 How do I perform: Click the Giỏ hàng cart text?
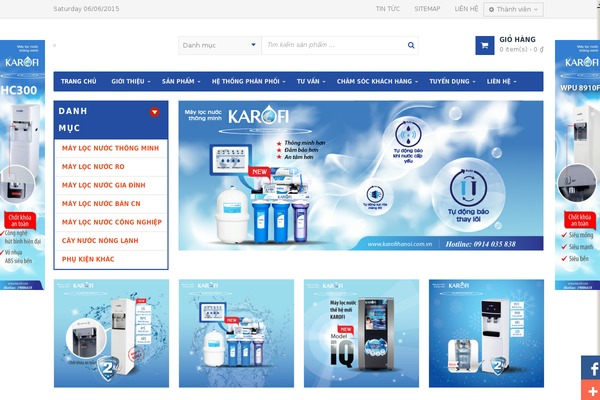tap(517, 39)
